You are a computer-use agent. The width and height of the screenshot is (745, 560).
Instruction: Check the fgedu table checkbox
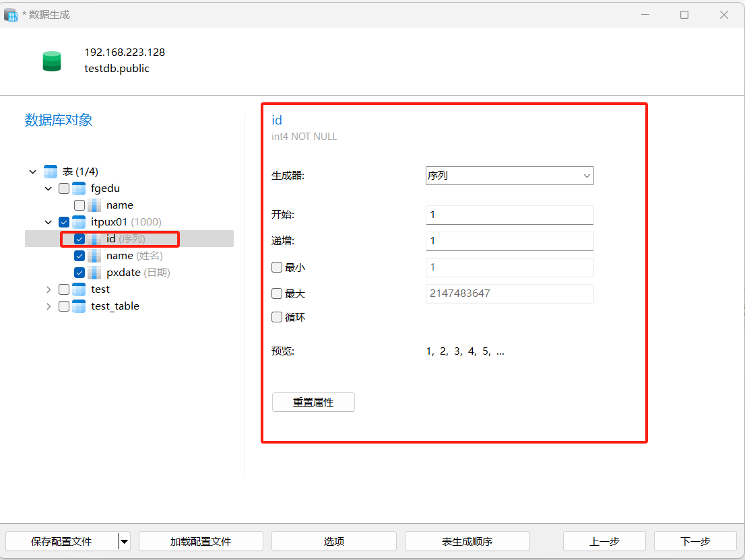(x=64, y=188)
